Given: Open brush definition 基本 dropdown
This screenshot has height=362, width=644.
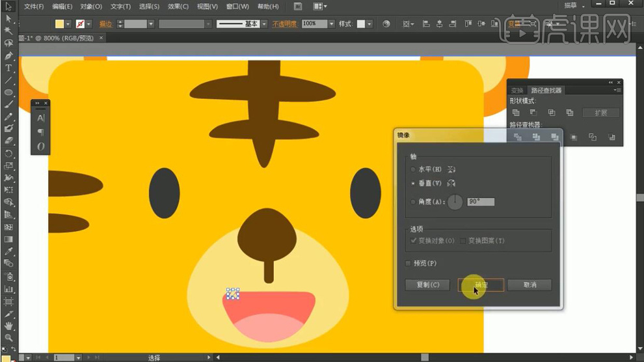Looking at the screenshot, I should (264, 24).
